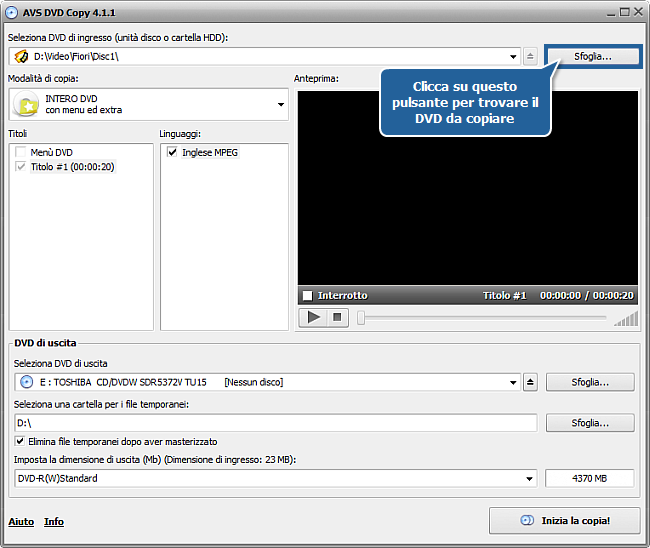Click Sfoglia to browse input DVD
The width and height of the screenshot is (650, 548).
593,56
